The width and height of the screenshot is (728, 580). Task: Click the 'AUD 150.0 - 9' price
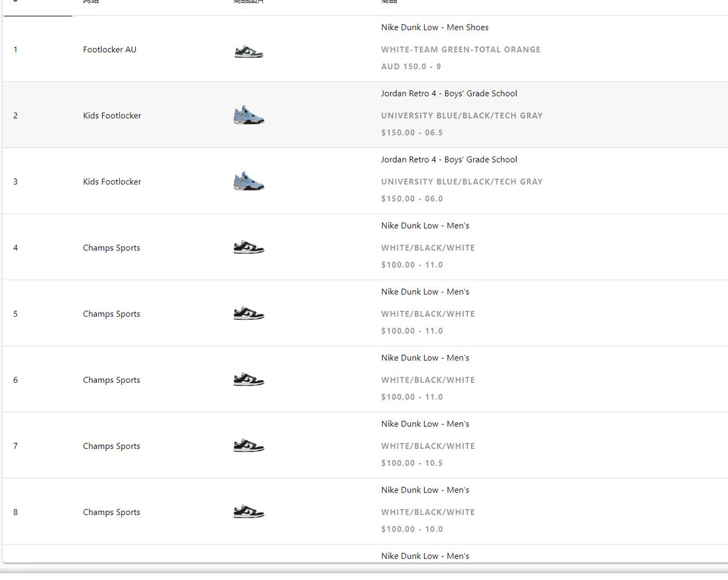[x=411, y=66]
